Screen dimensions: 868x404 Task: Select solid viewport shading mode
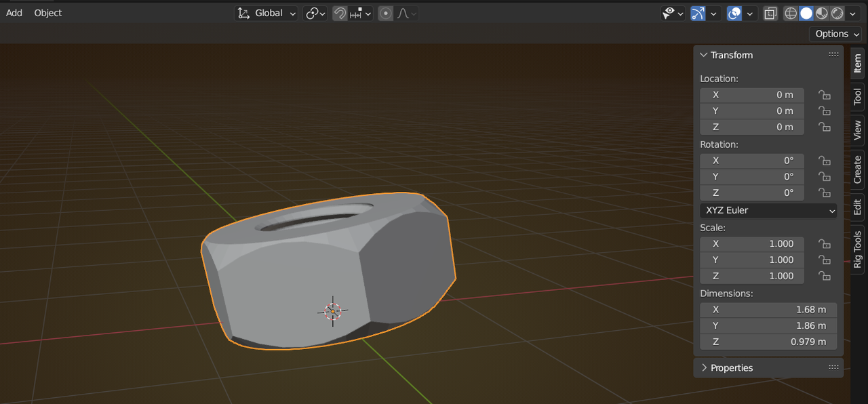[806, 14]
